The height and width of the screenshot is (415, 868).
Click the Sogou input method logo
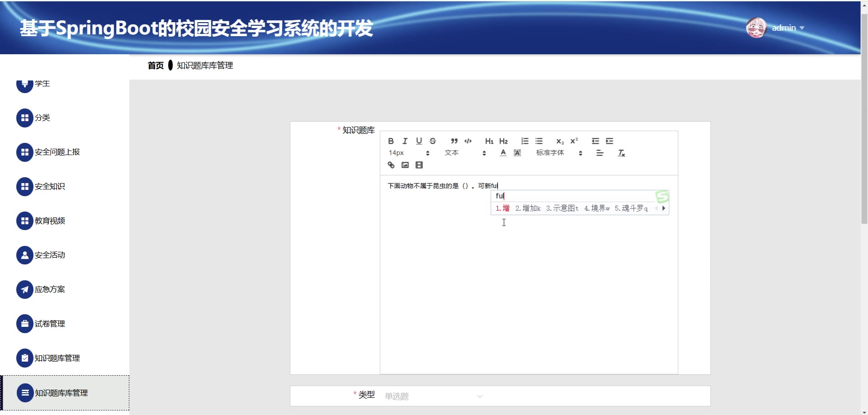[662, 196]
